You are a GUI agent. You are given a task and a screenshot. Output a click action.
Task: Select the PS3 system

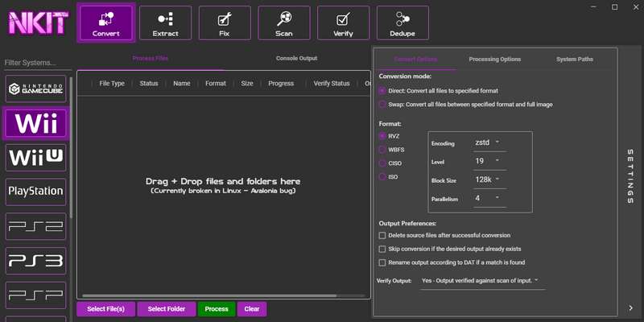(35, 261)
